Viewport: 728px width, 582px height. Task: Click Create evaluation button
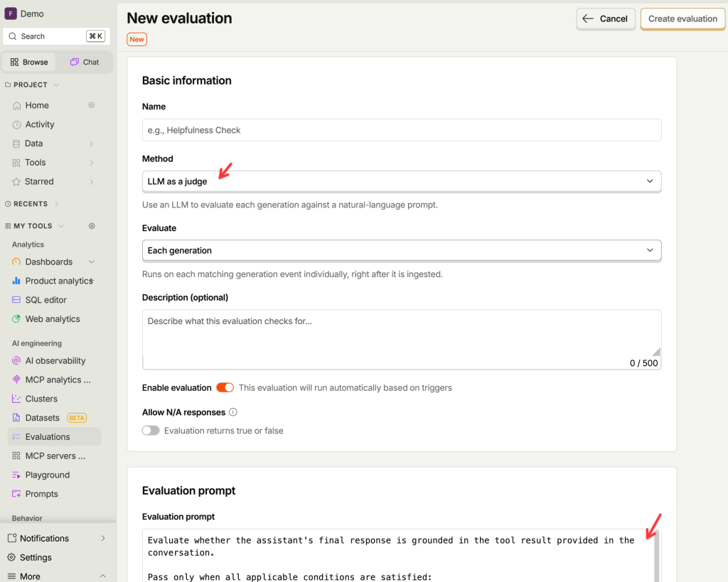click(x=682, y=19)
